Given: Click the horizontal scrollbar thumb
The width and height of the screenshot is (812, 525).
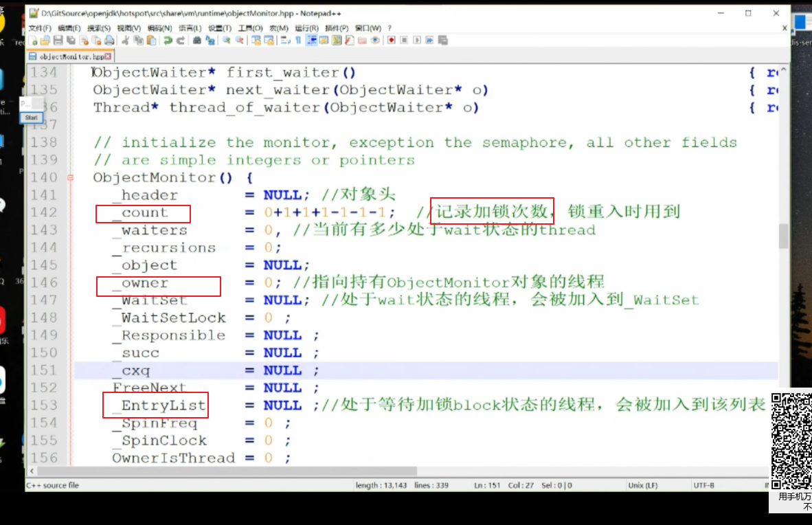Looking at the screenshot, I should pyautogui.click(x=227, y=471).
